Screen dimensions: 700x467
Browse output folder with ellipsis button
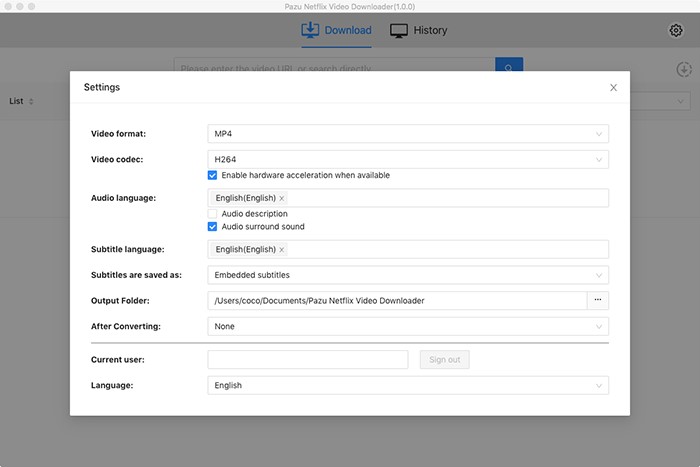[598, 300]
